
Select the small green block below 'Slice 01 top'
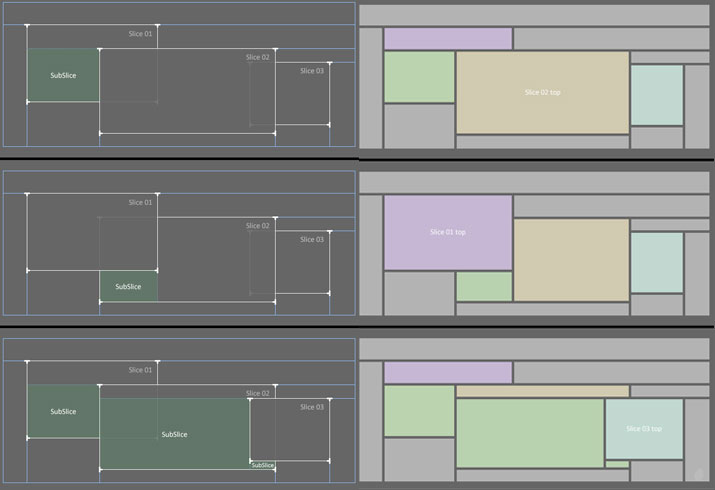coord(484,286)
